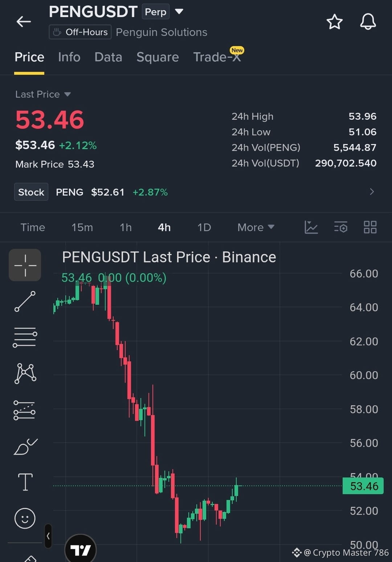Click the 66.00 price axis label
This screenshot has height=562, width=392.
coord(364,274)
